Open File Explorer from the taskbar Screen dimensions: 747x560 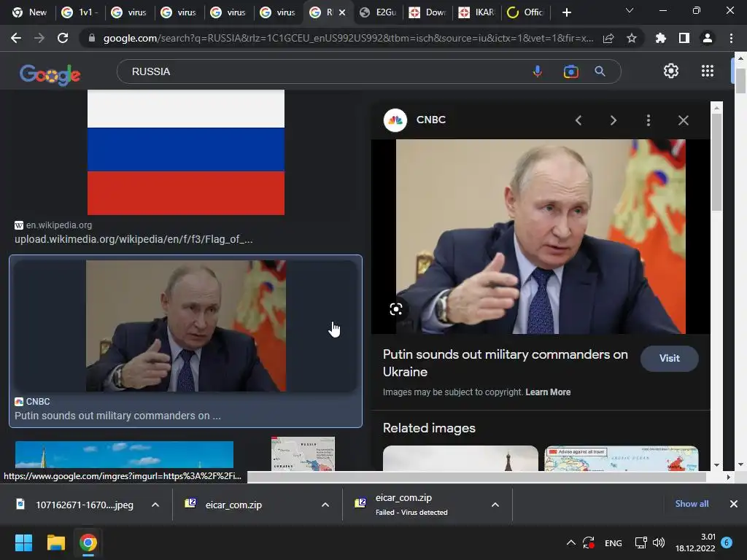pos(55,542)
